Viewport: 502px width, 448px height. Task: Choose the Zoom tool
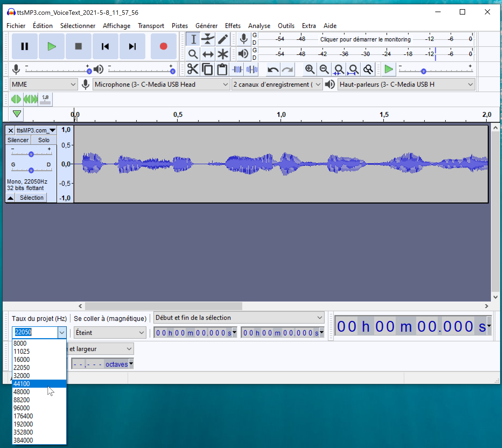tap(193, 54)
